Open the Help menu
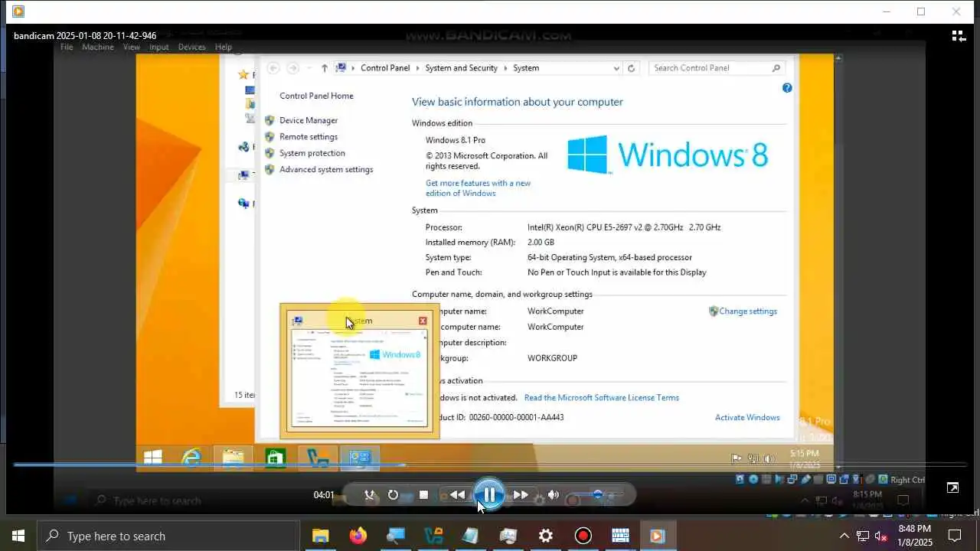This screenshot has width=980, height=551. (223, 47)
